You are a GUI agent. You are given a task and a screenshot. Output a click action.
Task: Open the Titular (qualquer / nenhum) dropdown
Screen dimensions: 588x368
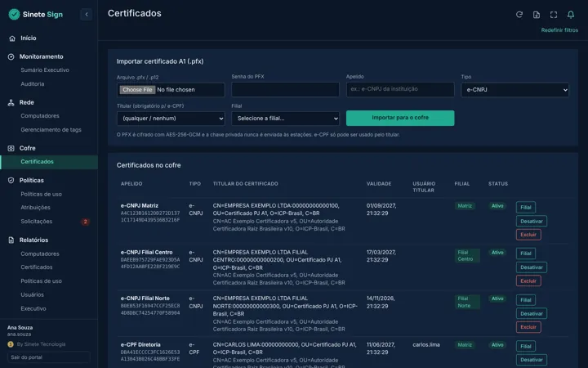[x=171, y=119]
